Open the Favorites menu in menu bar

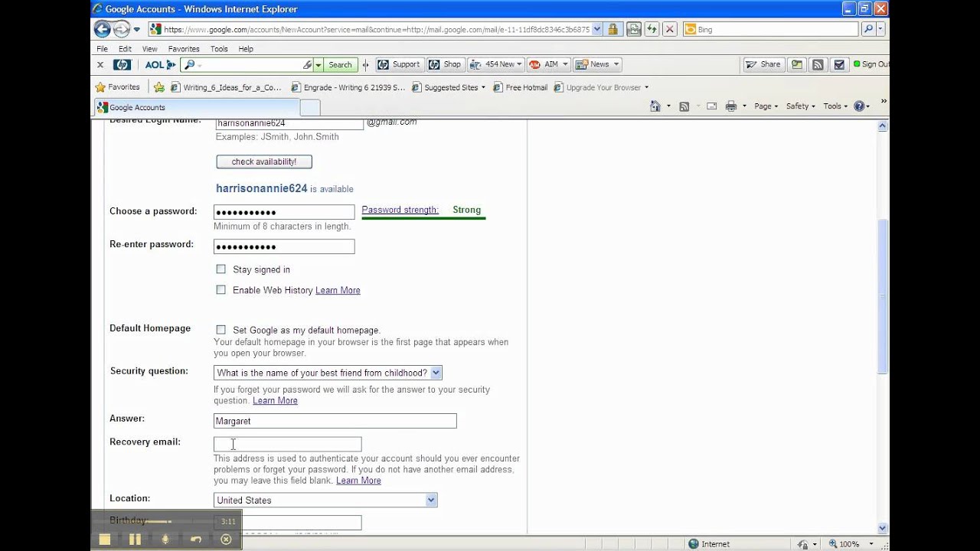click(x=184, y=49)
